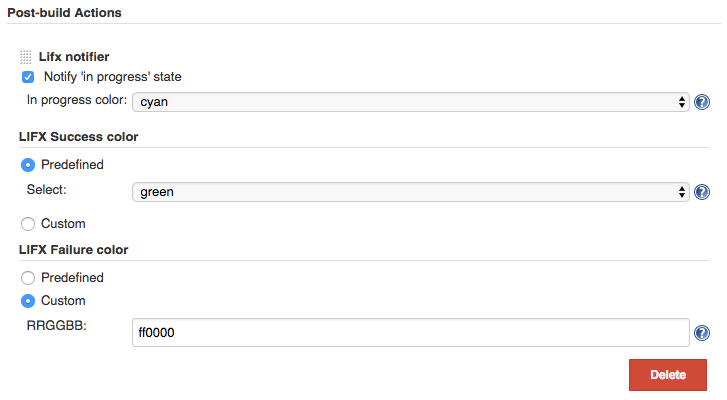Choose Custom under LIFX Success color
Image resolution: width=727 pixels, height=400 pixels.
(28, 224)
